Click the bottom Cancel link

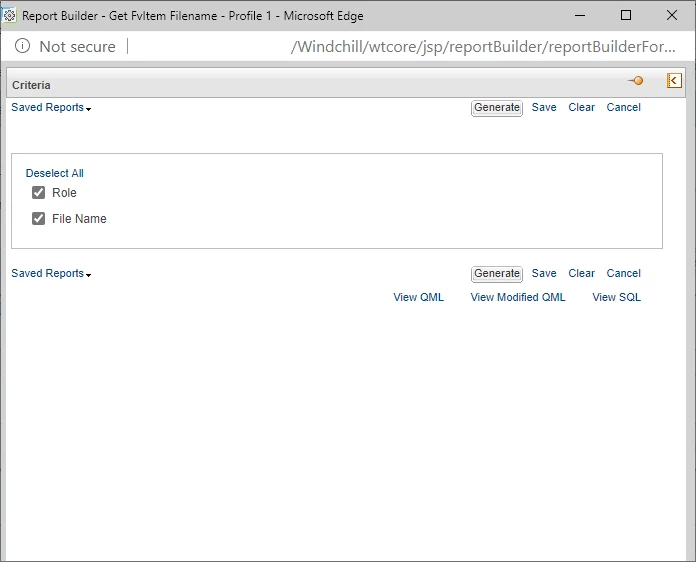[624, 273]
